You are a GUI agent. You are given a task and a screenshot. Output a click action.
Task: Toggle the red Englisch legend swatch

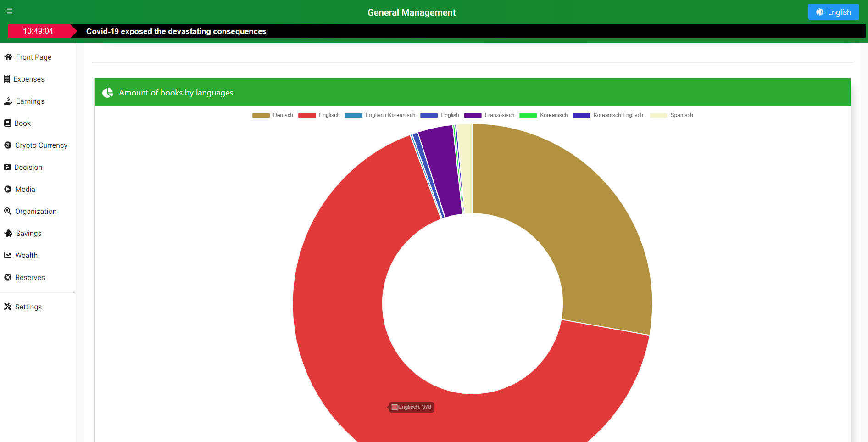307,116
